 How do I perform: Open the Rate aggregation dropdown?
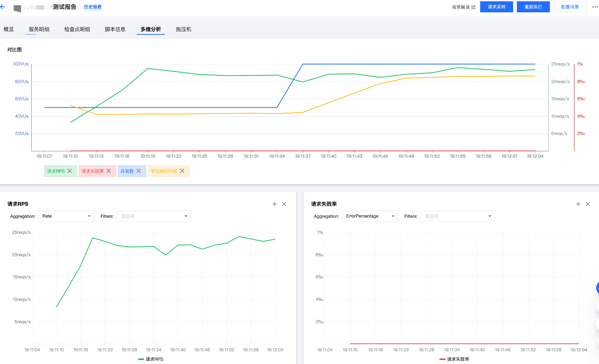coord(66,216)
